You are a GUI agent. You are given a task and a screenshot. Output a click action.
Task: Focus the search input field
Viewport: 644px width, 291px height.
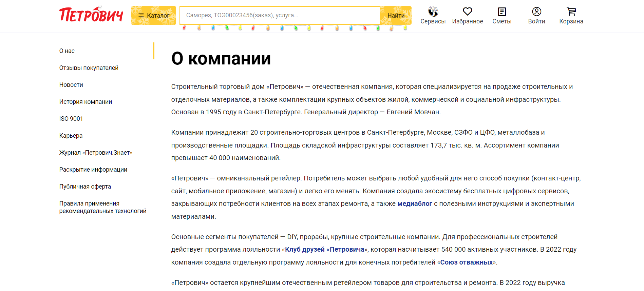click(x=280, y=15)
